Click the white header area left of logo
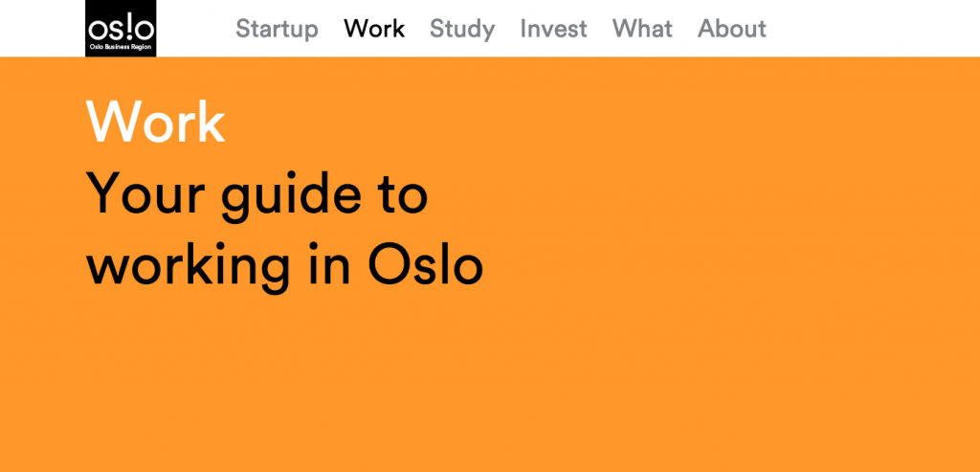The width and height of the screenshot is (980, 472). [43, 29]
